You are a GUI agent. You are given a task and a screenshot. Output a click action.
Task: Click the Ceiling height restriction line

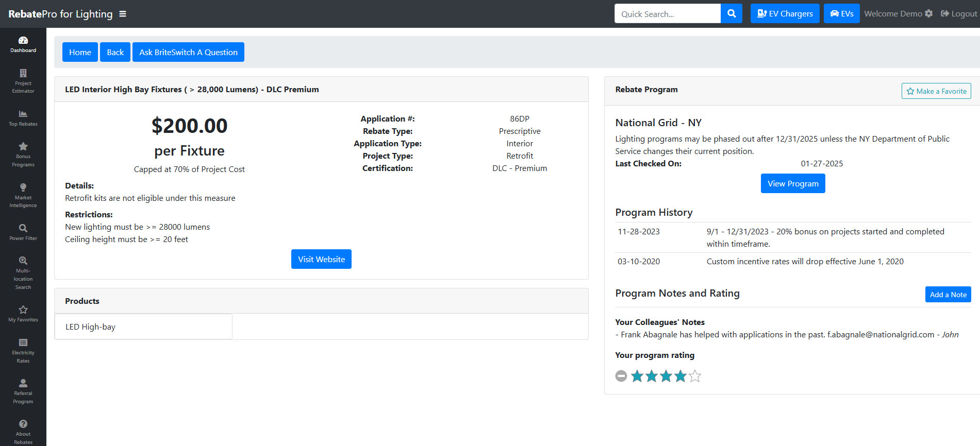pos(126,239)
